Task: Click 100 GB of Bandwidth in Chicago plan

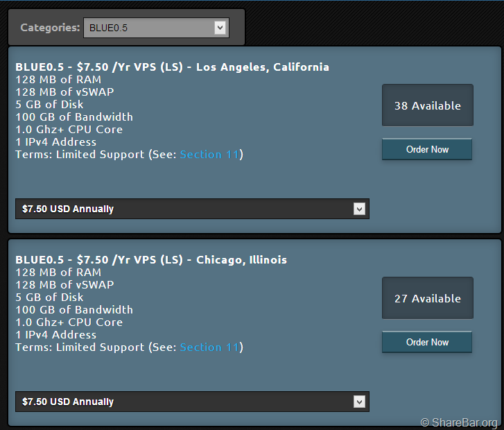Action: click(74, 310)
